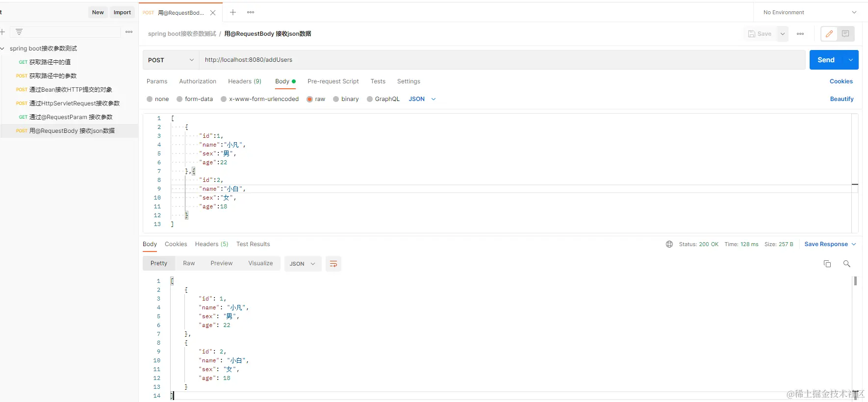Click the network globe icon by Status
868x402 pixels.
pos(669,244)
